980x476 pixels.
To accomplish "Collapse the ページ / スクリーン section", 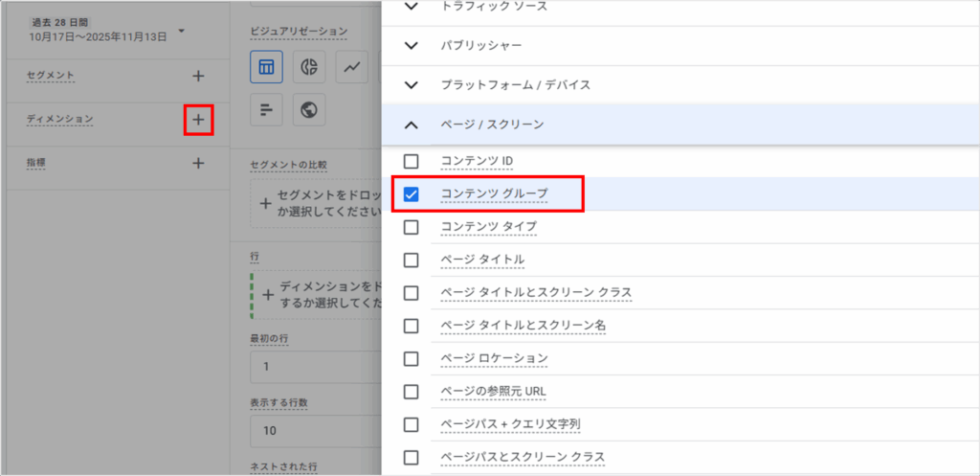I will click(412, 125).
